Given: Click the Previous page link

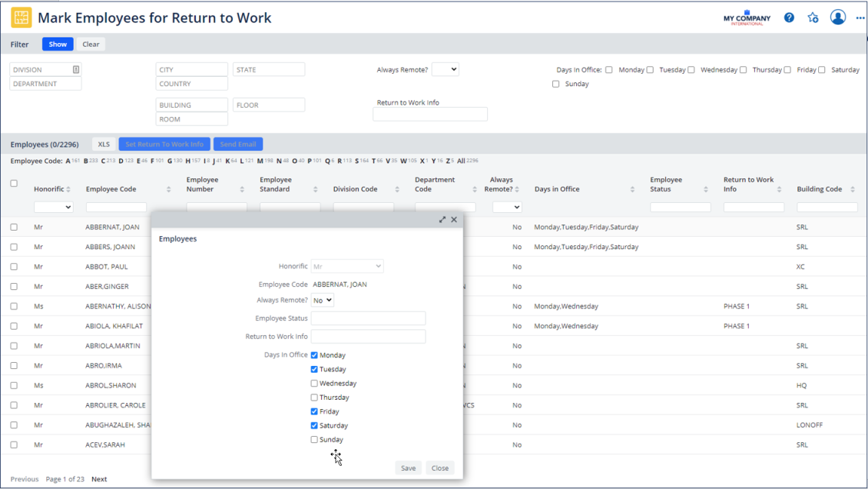Looking at the screenshot, I should pyautogui.click(x=25, y=479).
